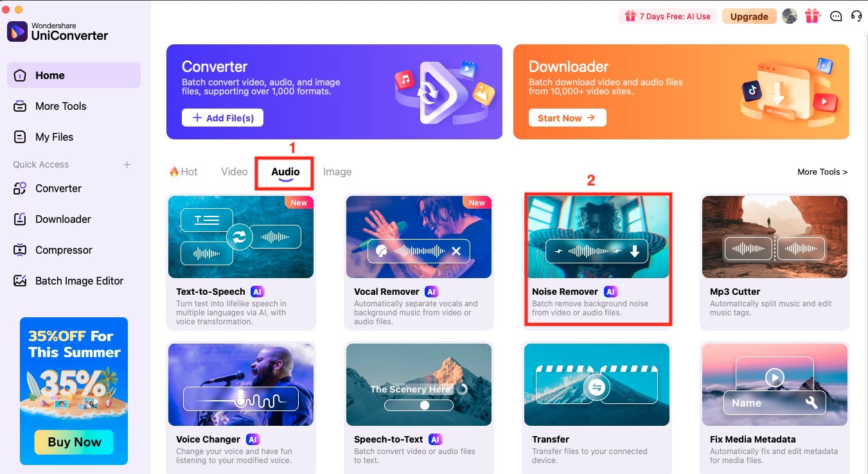The image size is (868, 474).
Task: Click the Compressor icon in Quick Access
Action: pyautogui.click(x=20, y=250)
